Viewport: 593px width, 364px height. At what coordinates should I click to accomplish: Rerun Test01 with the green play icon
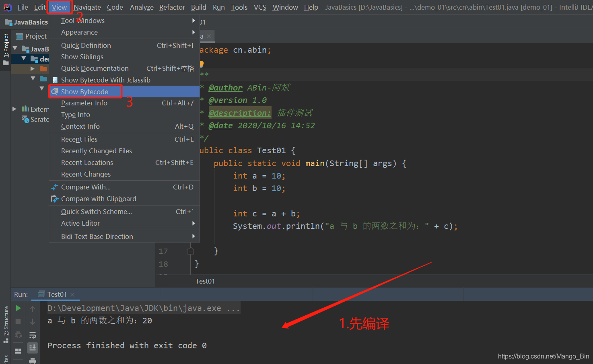click(x=18, y=308)
